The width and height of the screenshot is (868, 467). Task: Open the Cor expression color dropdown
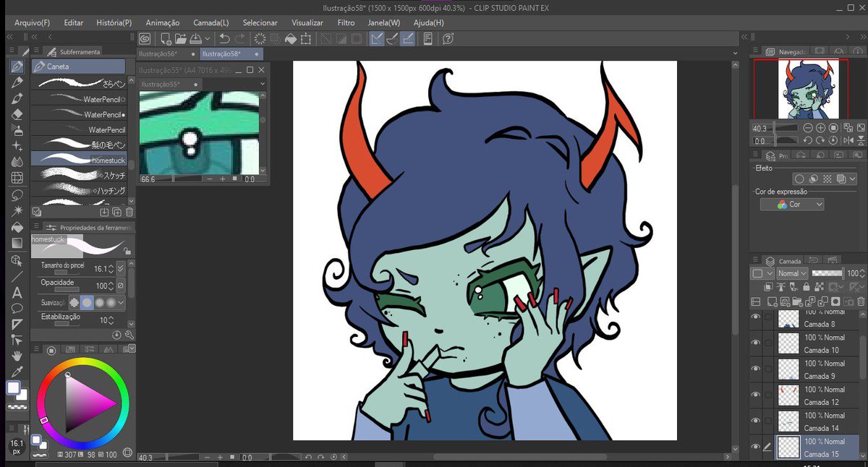792,205
